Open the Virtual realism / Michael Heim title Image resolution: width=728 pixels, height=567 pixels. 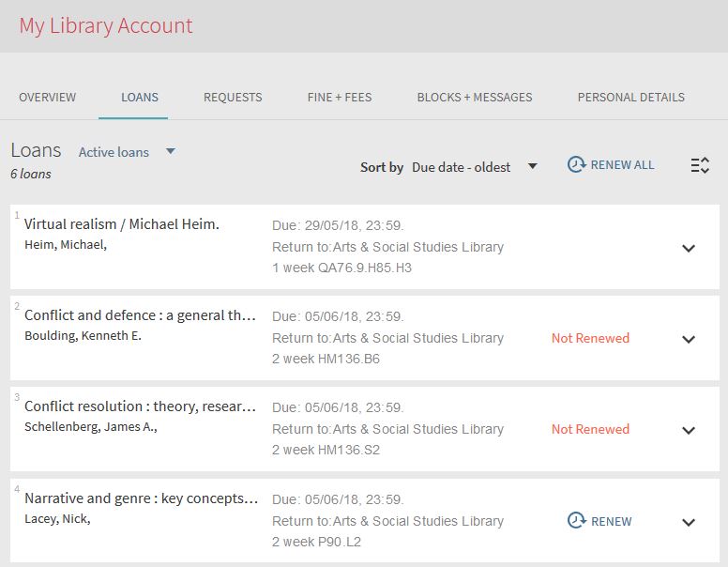(x=122, y=224)
